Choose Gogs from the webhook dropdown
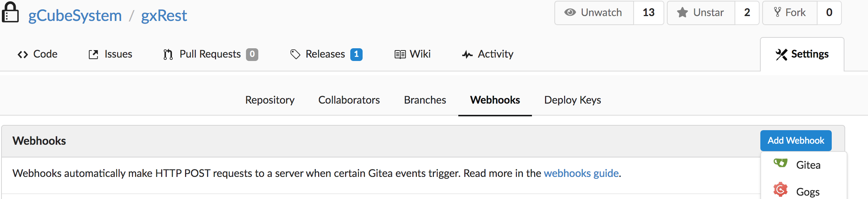This screenshot has height=199, width=868. [804, 191]
